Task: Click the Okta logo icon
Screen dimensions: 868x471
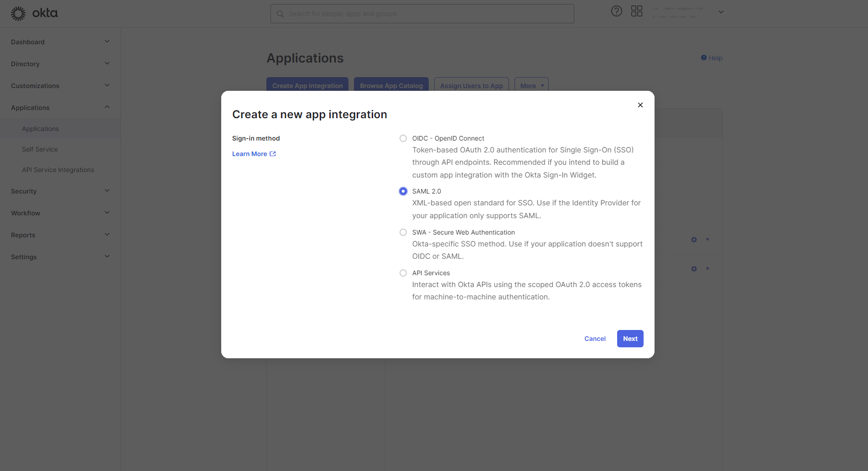Action: coord(18,14)
